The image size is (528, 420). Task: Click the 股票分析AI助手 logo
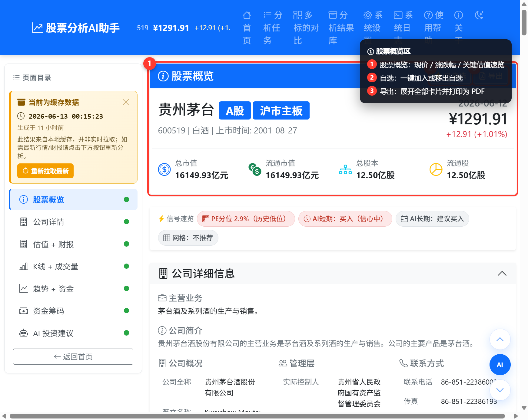point(76,28)
